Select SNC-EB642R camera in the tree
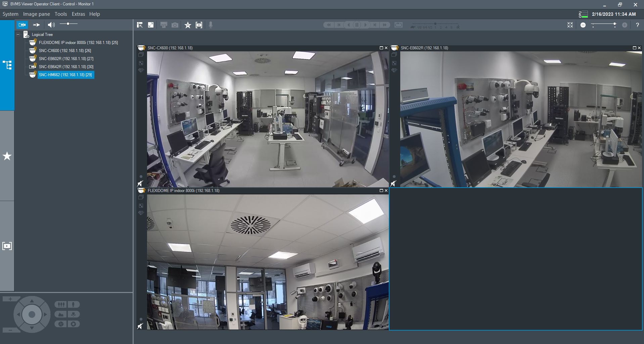 66,67
